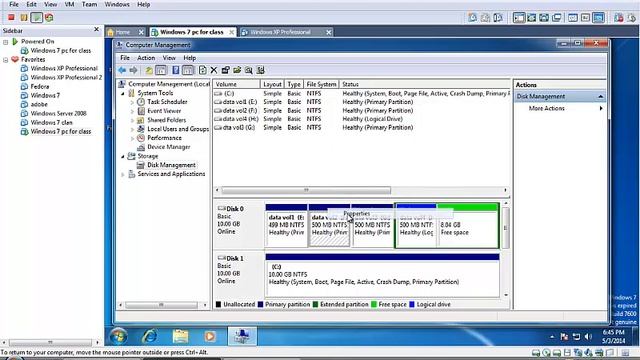Click the up one level folder icon
This screenshot has width=640, height=360.
(x=149, y=70)
